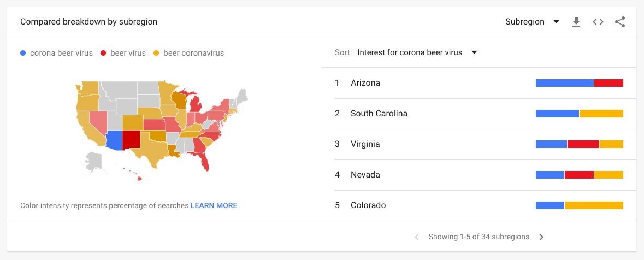Expand the Sort by interest dropdown
Viewport: 644px width, 260px height.
417,52
